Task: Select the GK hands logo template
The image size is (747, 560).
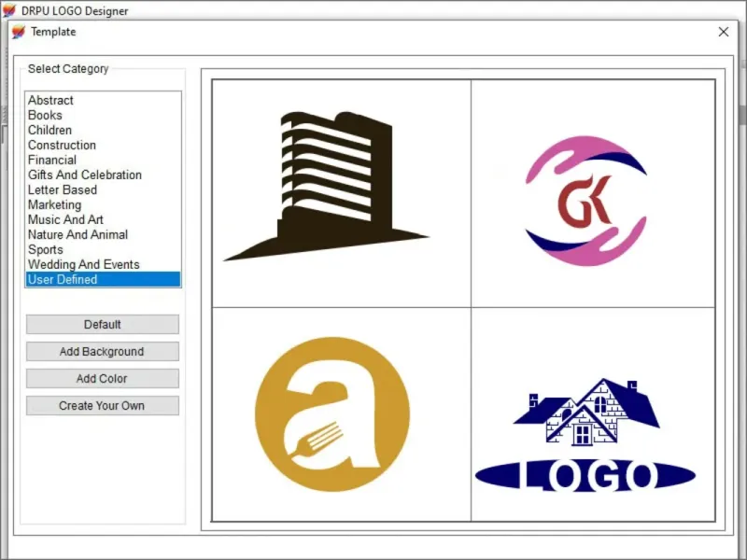Action: (x=593, y=193)
